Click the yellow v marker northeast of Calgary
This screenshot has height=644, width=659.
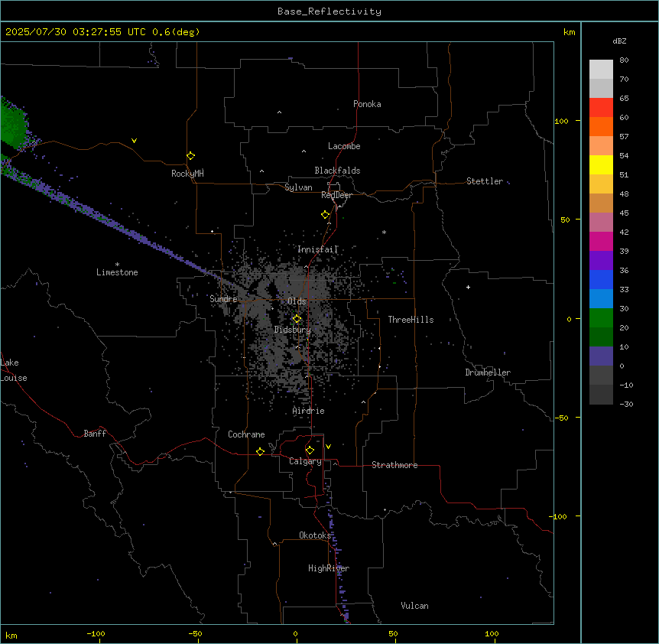[x=328, y=447]
